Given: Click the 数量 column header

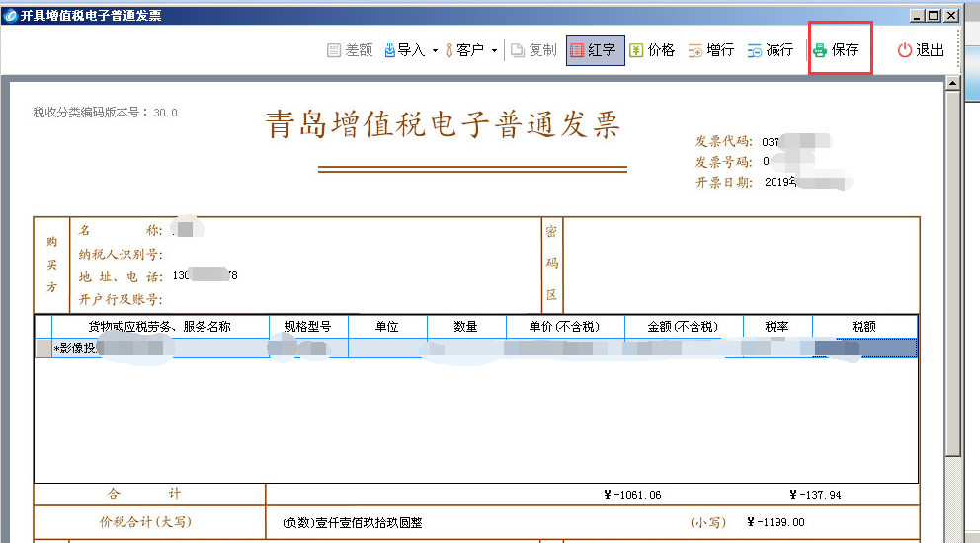Looking at the screenshot, I should click(x=465, y=327).
